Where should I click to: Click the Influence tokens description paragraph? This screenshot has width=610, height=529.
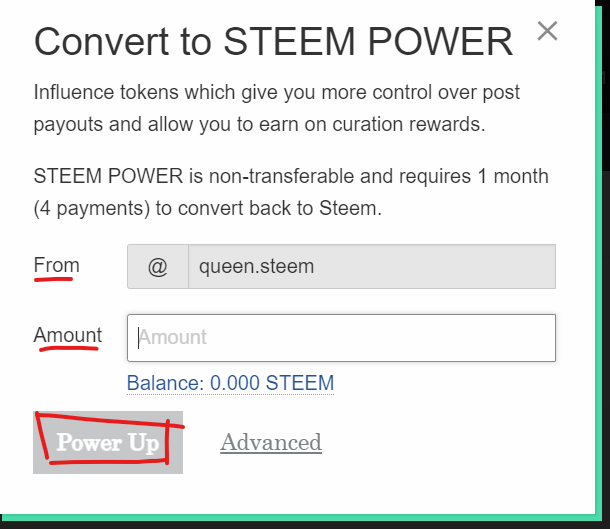(277, 108)
